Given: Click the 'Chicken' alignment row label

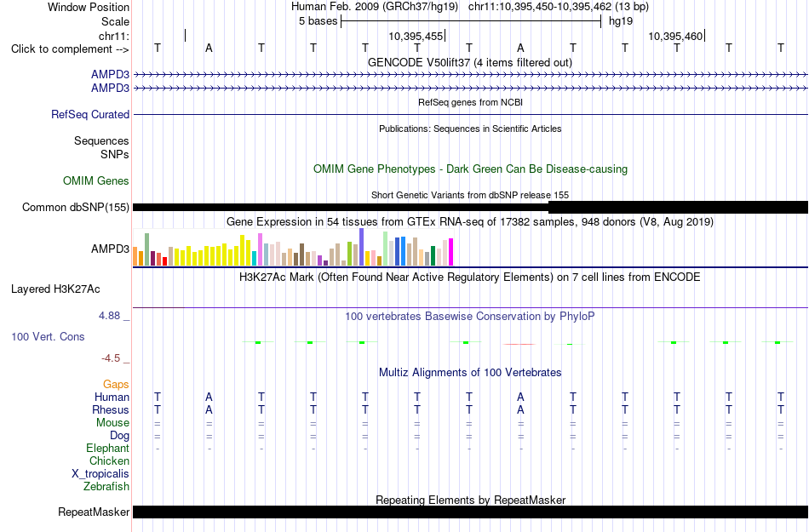Looking at the screenshot, I should click(x=109, y=460).
